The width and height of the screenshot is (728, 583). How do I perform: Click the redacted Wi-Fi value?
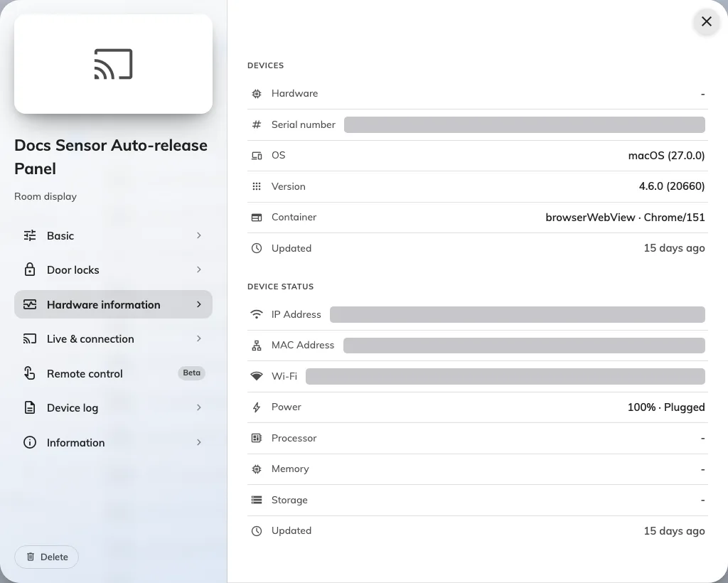[505, 376]
